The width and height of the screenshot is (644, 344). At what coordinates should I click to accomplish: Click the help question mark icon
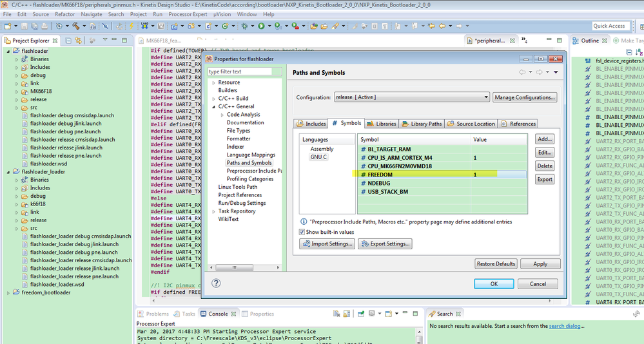pyautogui.click(x=216, y=283)
